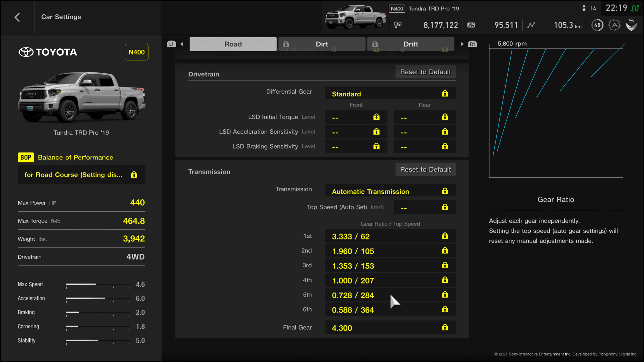Switch to the Drift settings tab

point(410,44)
